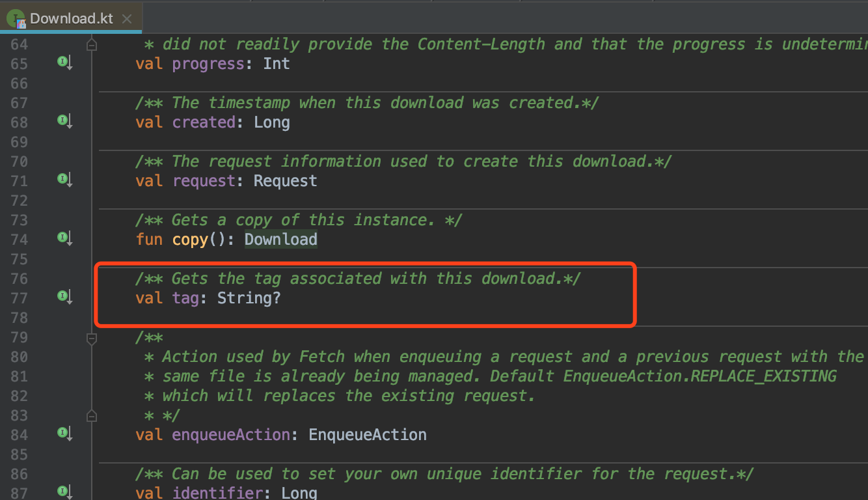Click the tag property name inside the red box
Viewport: 868px width, 500px height.
(186, 298)
